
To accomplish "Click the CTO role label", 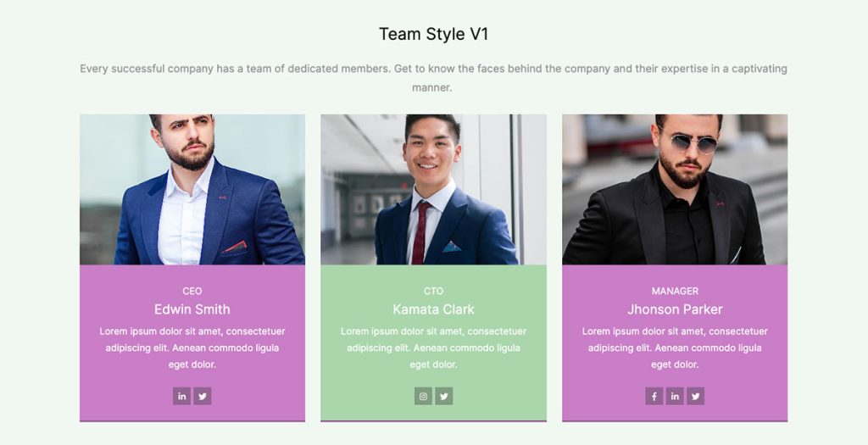I will point(433,291).
